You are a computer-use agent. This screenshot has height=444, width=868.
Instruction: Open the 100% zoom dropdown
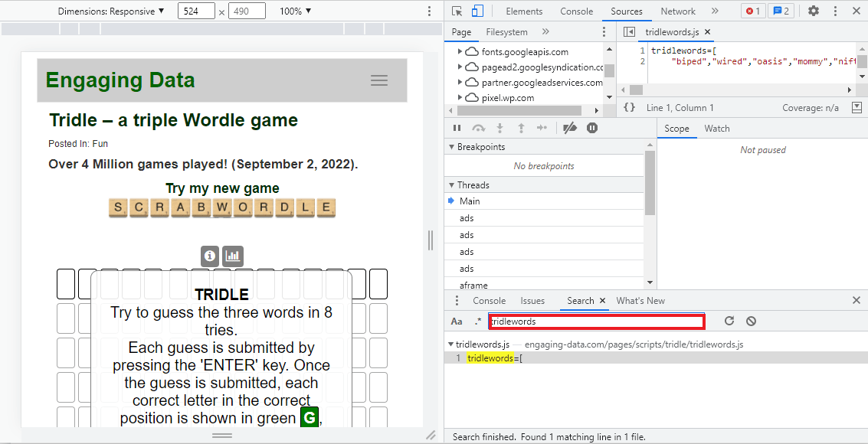point(295,11)
